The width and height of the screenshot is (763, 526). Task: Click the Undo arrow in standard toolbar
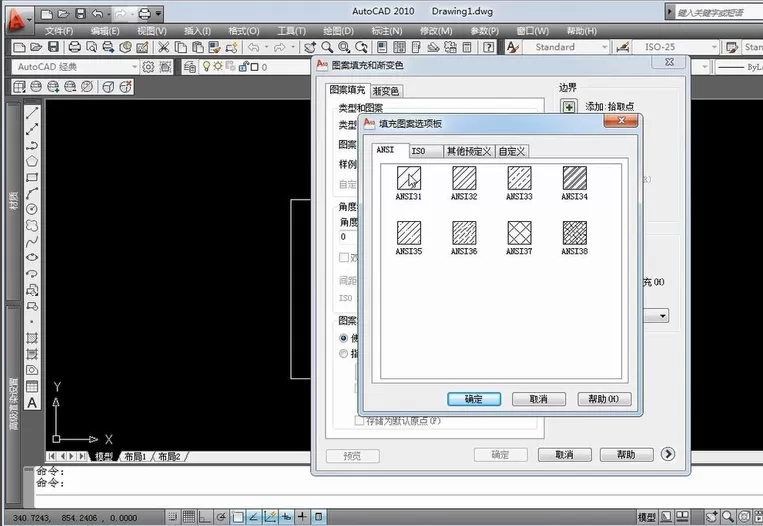coord(253,47)
